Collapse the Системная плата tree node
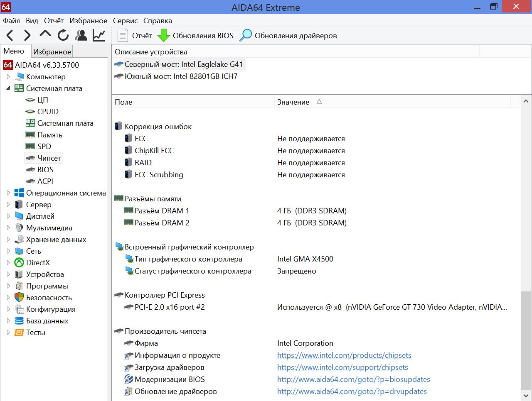Viewport: 532px width, 401px height. [x=8, y=88]
